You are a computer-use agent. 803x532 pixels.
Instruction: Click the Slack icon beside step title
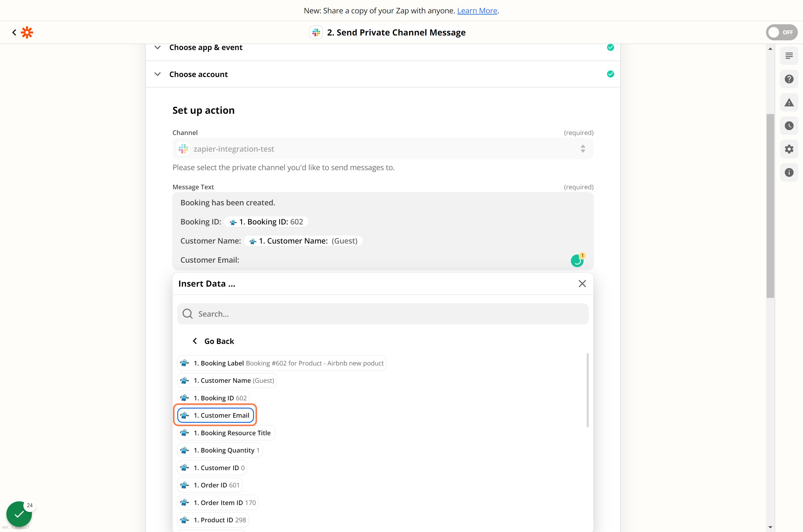pos(316,32)
